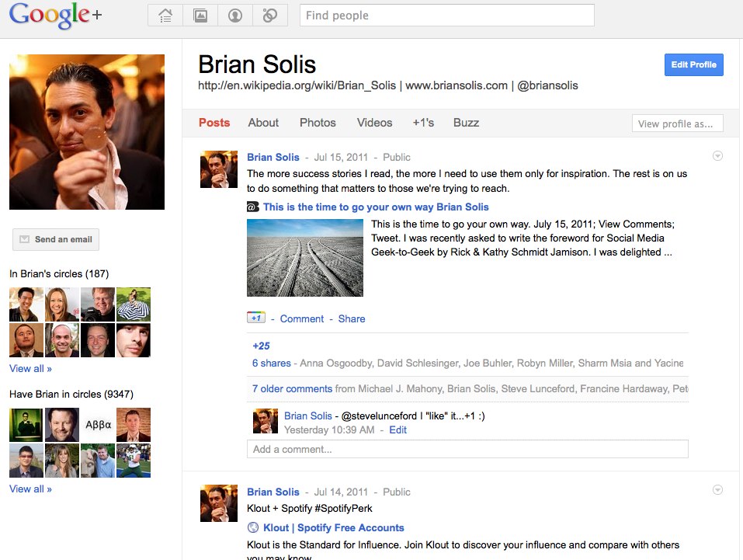Screen dimensions: 743x560
Task: Open the Photos icon in top toolbar
Action: tap(200, 16)
